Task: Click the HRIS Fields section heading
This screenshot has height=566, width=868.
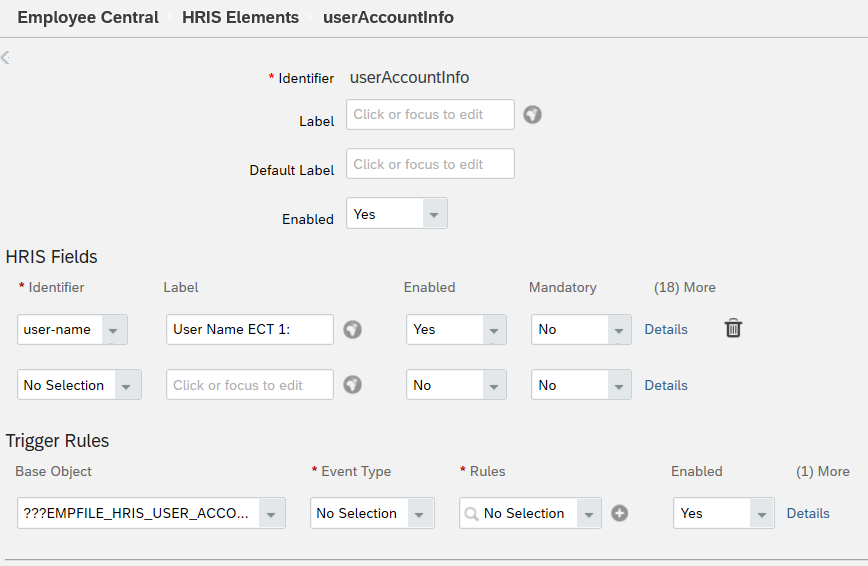Action: click(x=51, y=257)
